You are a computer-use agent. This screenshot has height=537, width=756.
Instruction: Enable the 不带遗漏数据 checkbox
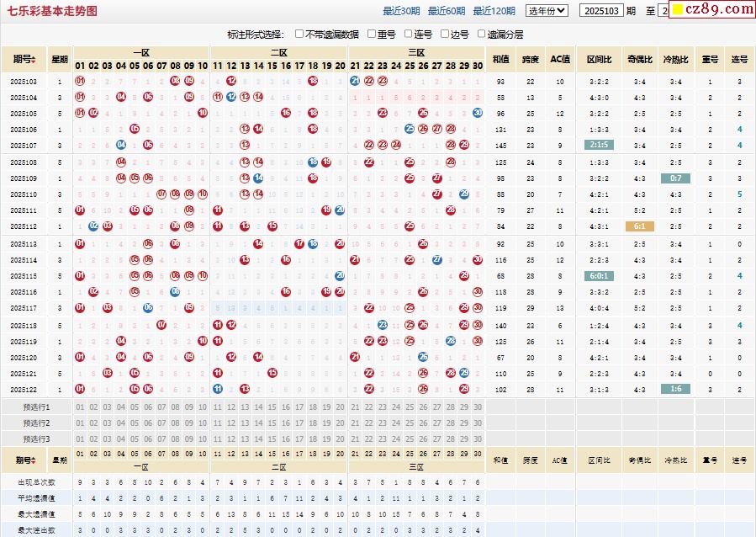pyautogui.click(x=299, y=35)
